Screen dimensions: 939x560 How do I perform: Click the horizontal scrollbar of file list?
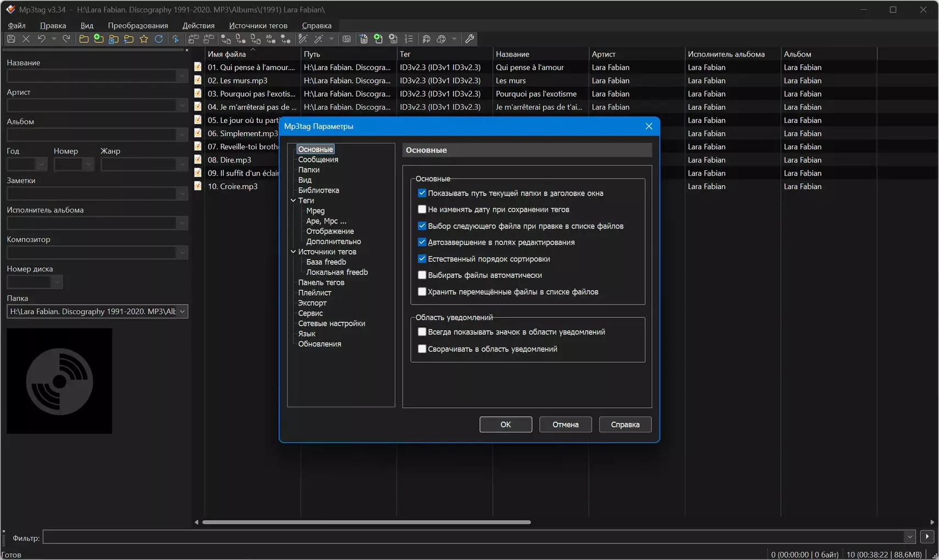tap(366, 522)
